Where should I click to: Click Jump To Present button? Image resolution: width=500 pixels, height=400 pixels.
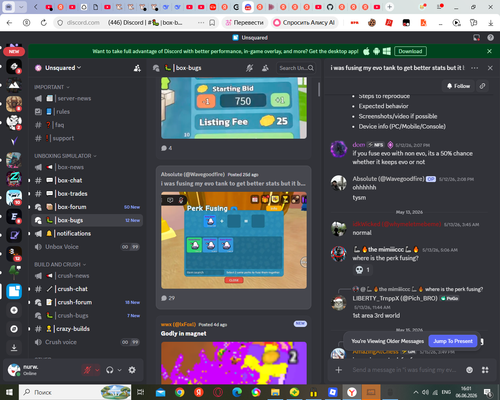453,341
